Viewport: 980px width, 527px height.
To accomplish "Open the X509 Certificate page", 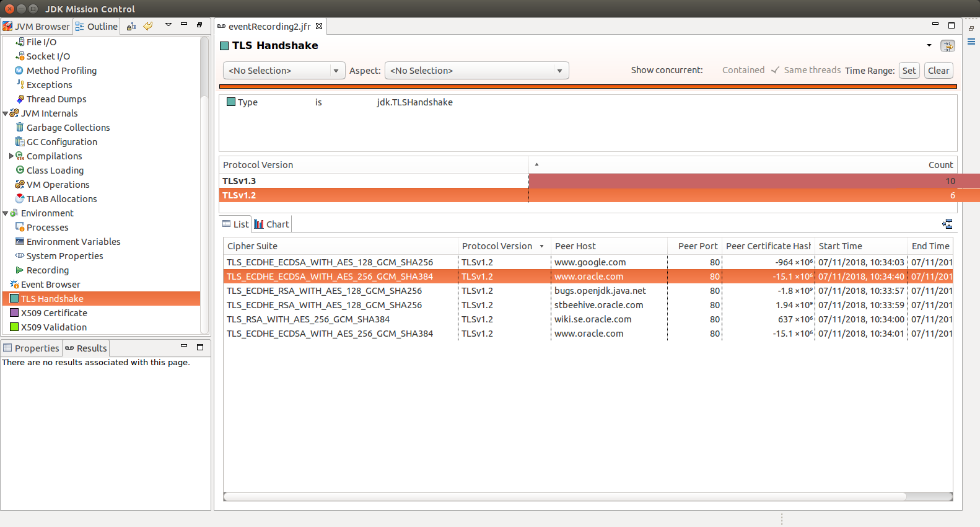I will point(54,313).
